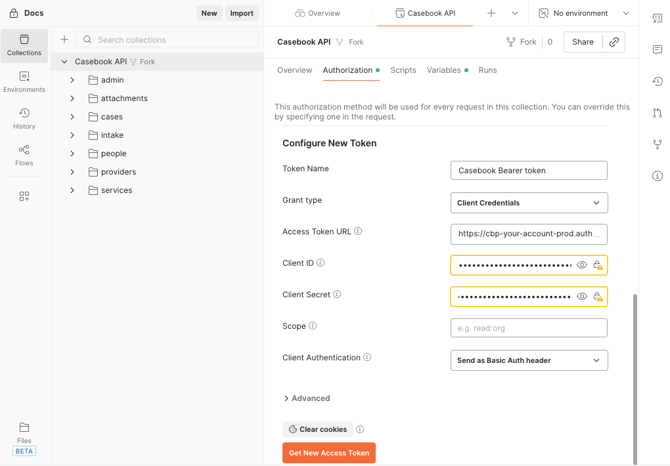Click the vertical scrollbar in authorization pane

point(635,379)
